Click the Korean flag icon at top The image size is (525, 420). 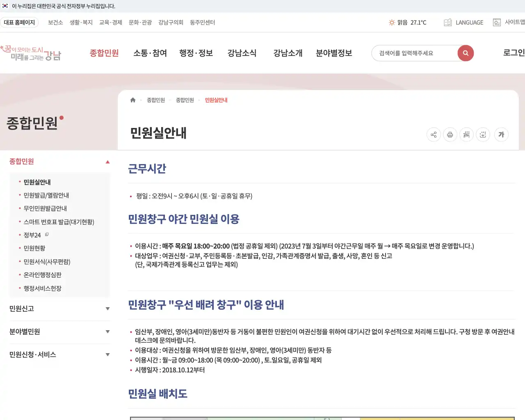5,6
